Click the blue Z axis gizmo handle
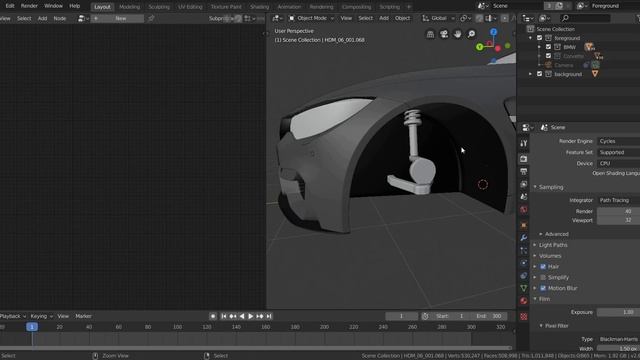 click(x=493, y=32)
